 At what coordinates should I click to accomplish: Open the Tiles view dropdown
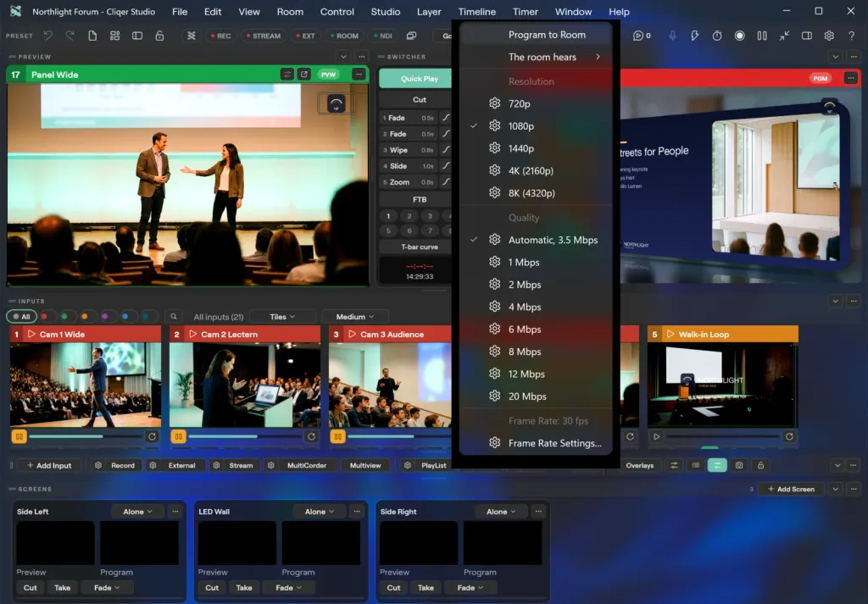click(282, 317)
